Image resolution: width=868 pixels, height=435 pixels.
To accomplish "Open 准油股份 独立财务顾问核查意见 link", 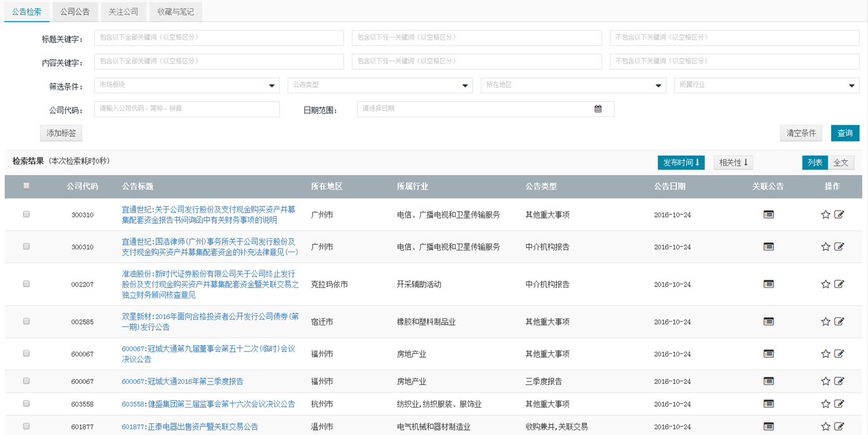I will pyautogui.click(x=210, y=284).
